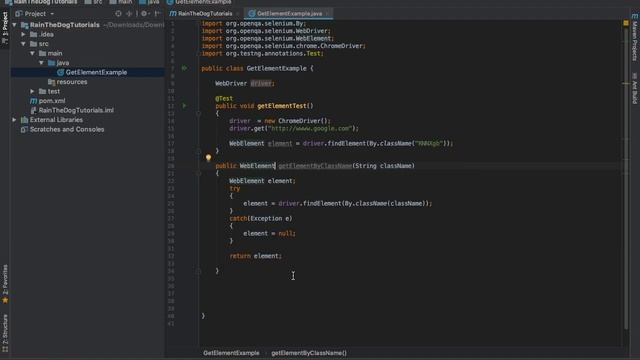This screenshot has width=640, height=360.
Task: Select pom.xml in project tree
Action: (x=52, y=101)
